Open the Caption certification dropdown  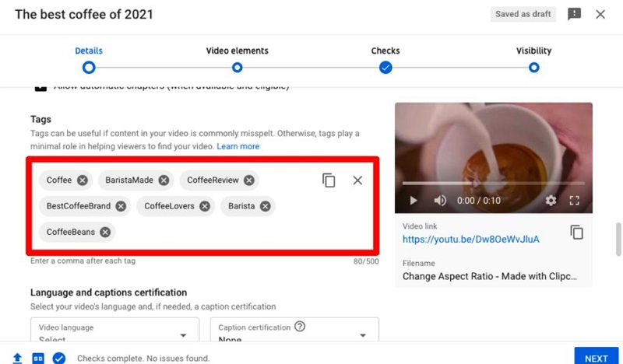294,330
